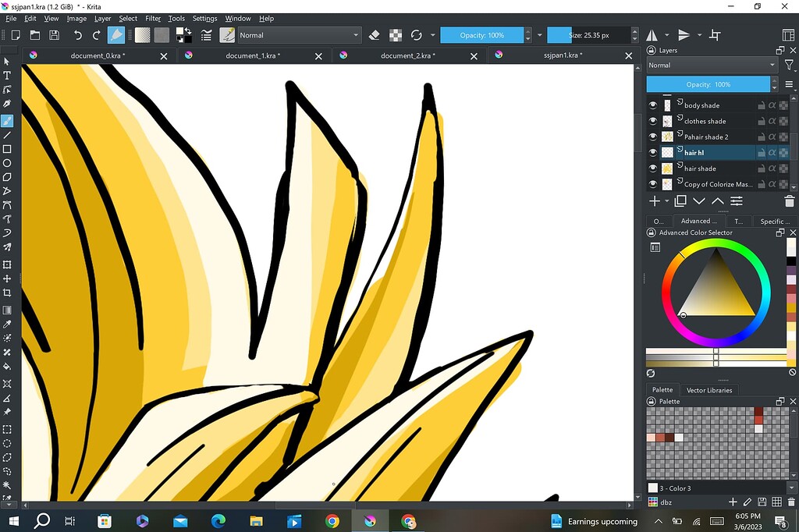The height and width of the screenshot is (532, 799).
Task: Open the Filter menu
Action: [153, 18]
